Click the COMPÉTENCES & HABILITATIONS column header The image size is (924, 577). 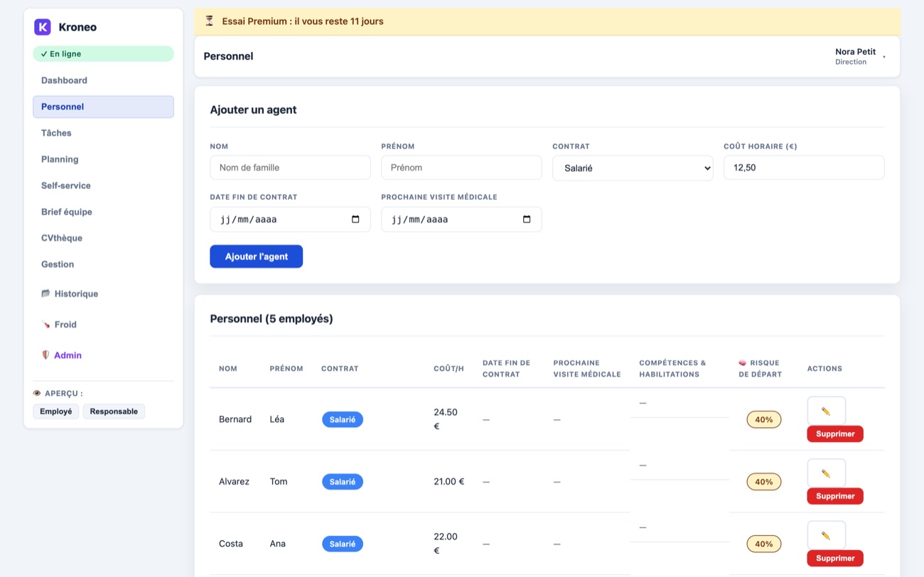pos(672,369)
